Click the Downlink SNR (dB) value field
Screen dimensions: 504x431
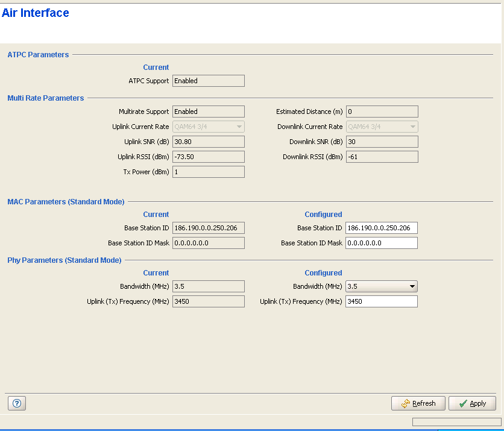coord(382,142)
